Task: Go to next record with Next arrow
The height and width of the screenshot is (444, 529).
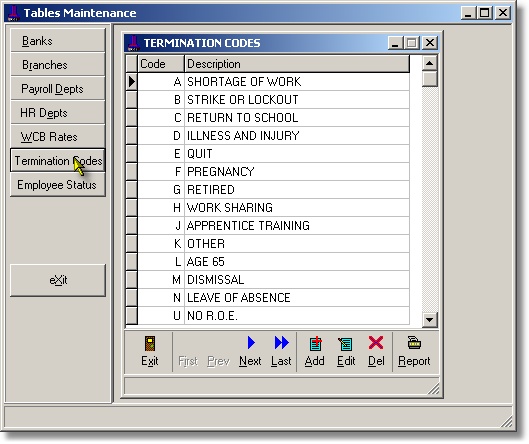Action: pyautogui.click(x=251, y=343)
